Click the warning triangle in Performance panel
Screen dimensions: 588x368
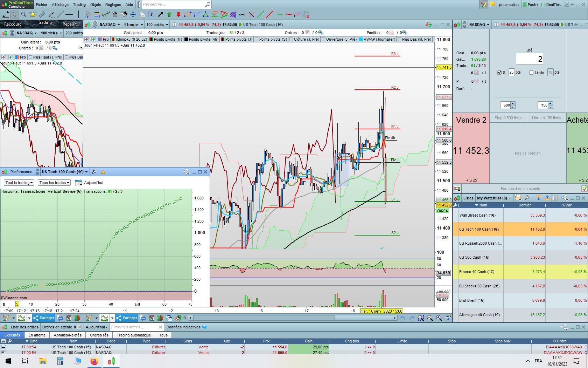(x=103, y=172)
